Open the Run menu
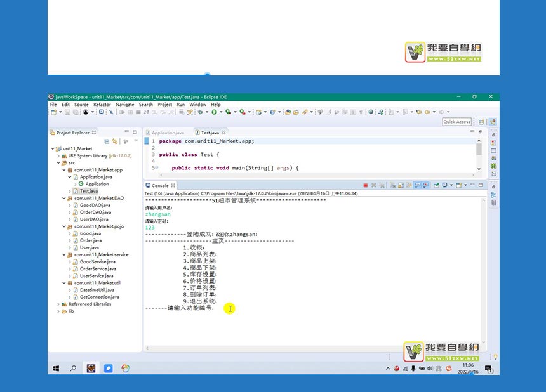Image resolution: width=546 pixels, height=392 pixels. (x=181, y=105)
